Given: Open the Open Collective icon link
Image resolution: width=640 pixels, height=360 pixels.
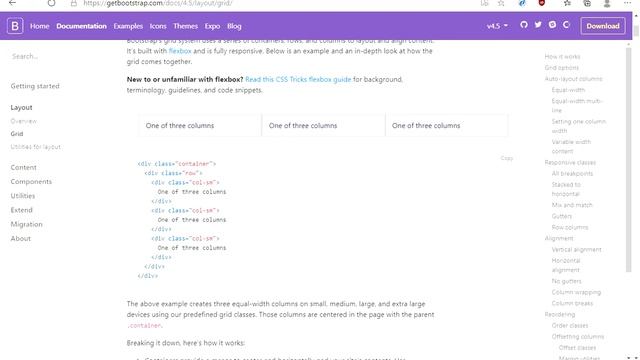Looking at the screenshot, I should pyautogui.click(x=567, y=25).
